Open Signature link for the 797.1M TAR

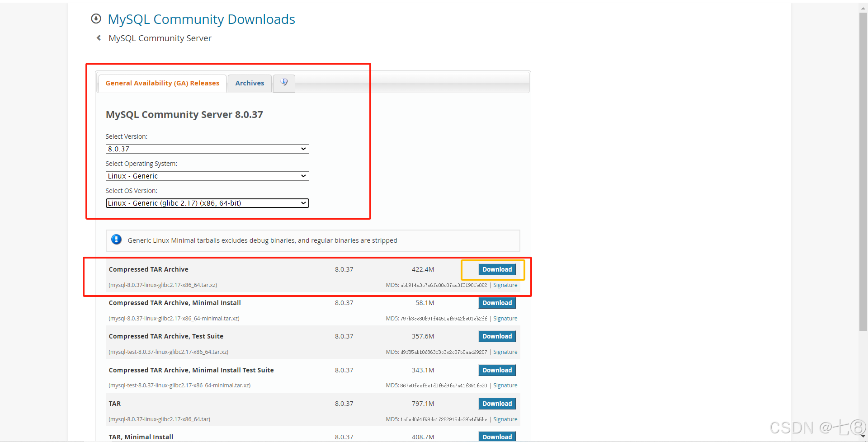pyautogui.click(x=505, y=419)
